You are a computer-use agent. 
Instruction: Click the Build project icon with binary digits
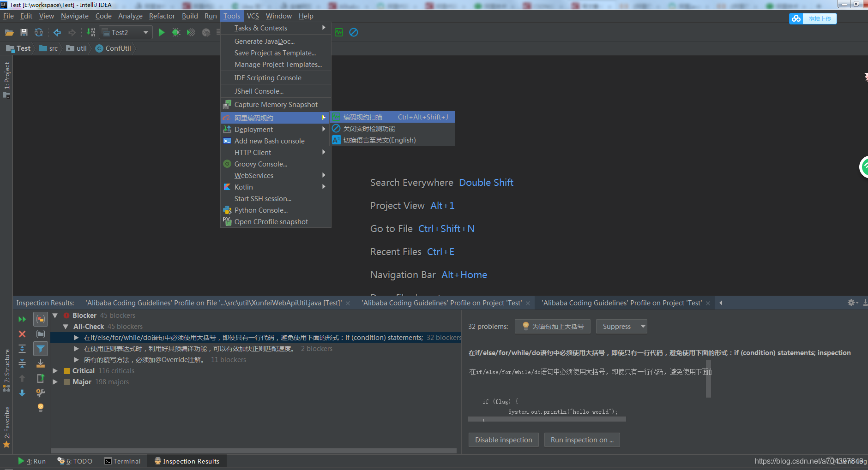pyautogui.click(x=91, y=32)
